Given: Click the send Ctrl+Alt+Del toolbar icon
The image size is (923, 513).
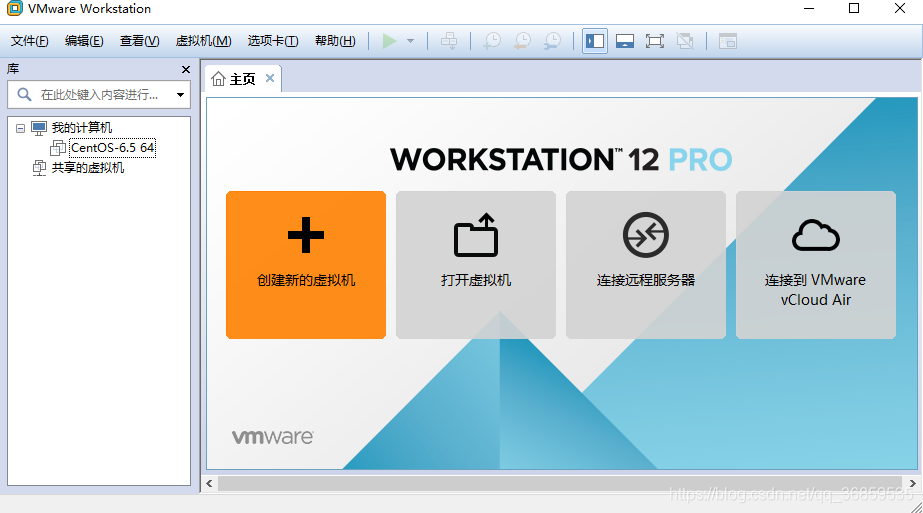Looking at the screenshot, I should [x=449, y=41].
